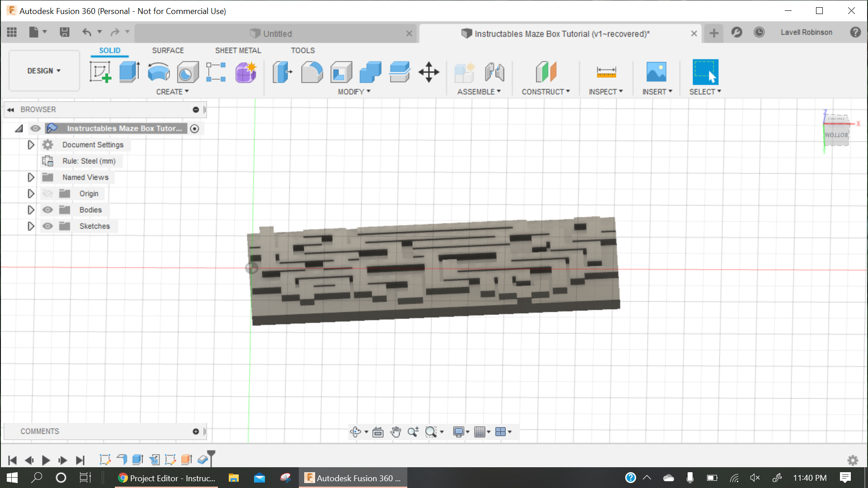Open the CREATE dropdown menu
This screenshot has width=868, height=488.
click(x=172, y=92)
